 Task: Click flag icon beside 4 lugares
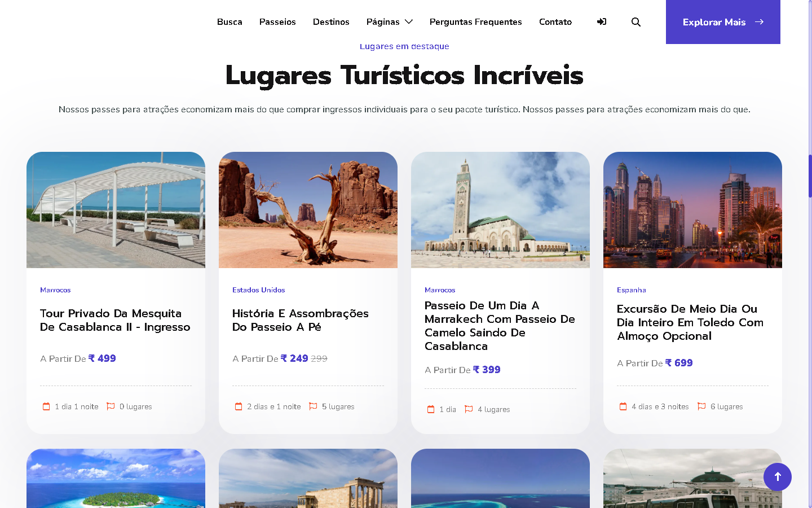click(x=469, y=409)
